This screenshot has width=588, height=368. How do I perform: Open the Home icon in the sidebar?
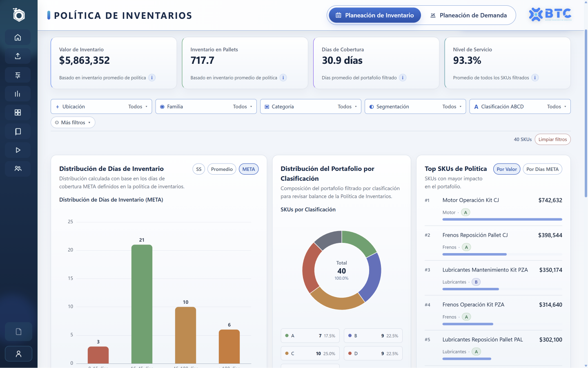click(x=18, y=38)
